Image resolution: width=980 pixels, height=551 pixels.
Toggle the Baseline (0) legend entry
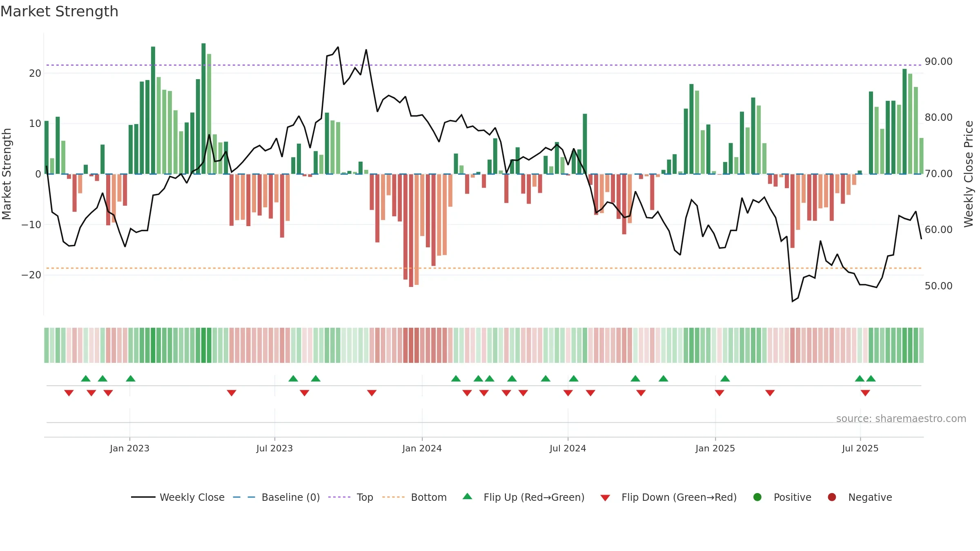[276, 497]
